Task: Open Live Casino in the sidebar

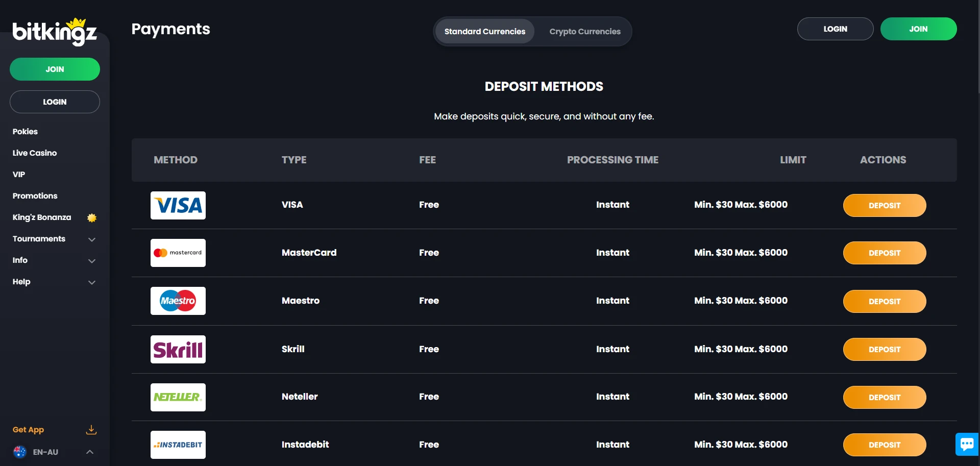Action: pyautogui.click(x=35, y=153)
